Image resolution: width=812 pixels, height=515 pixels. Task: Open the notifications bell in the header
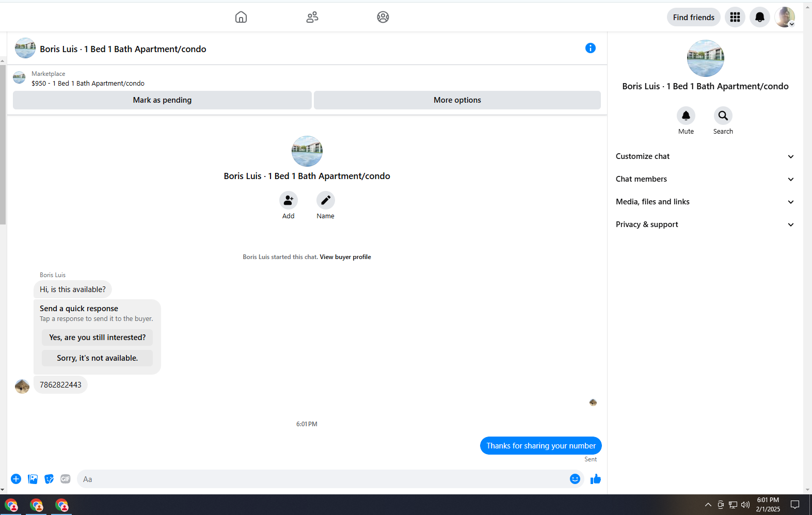[760, 17]
